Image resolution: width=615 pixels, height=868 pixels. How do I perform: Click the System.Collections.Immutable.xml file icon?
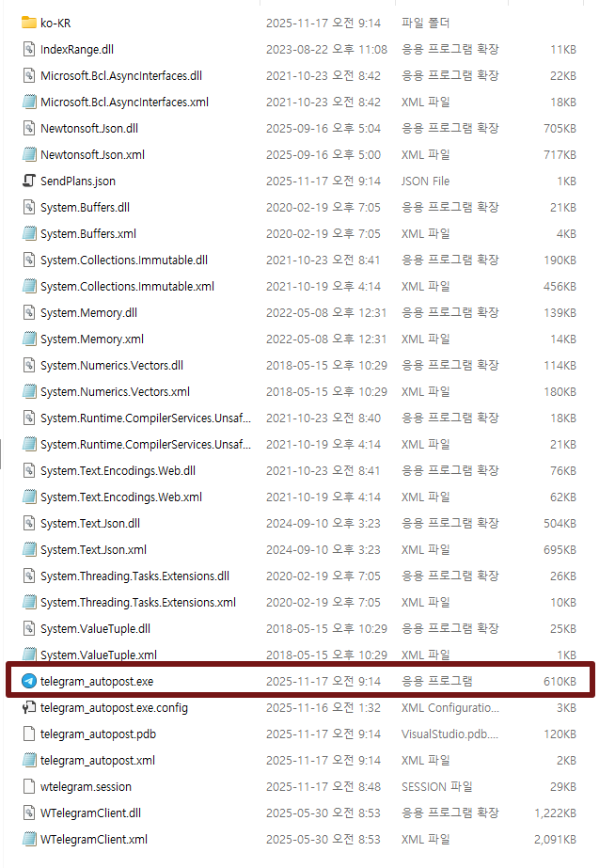[29, 286]
